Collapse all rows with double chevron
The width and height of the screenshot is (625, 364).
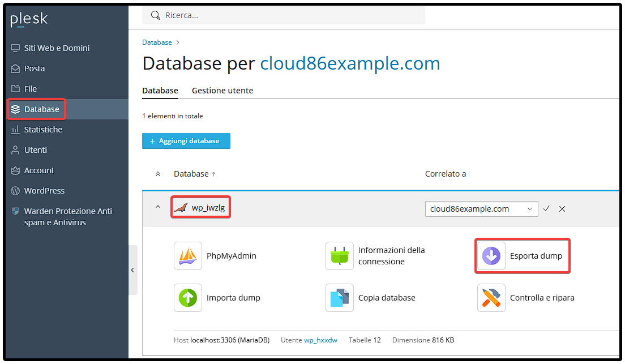pyautogui.click(x=158, y=174)
